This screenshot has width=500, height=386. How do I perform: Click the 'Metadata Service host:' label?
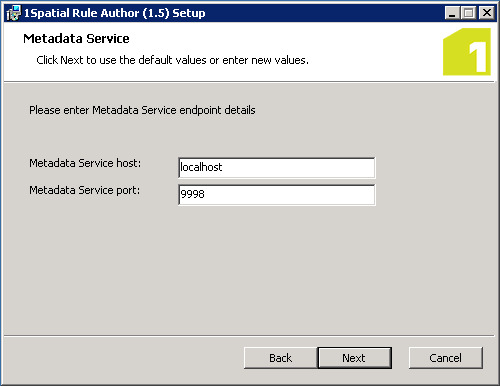click(85, 163)
